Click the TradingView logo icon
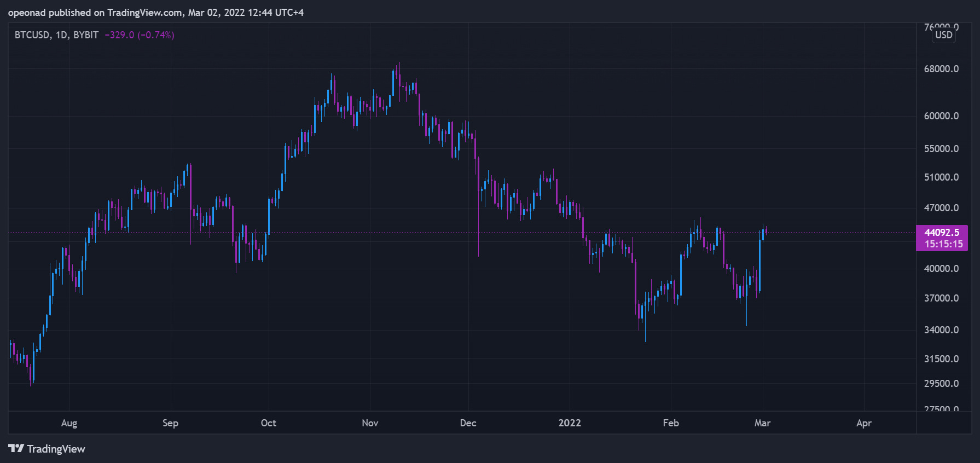This screenshot has height=463, width=980. (16, 448)
